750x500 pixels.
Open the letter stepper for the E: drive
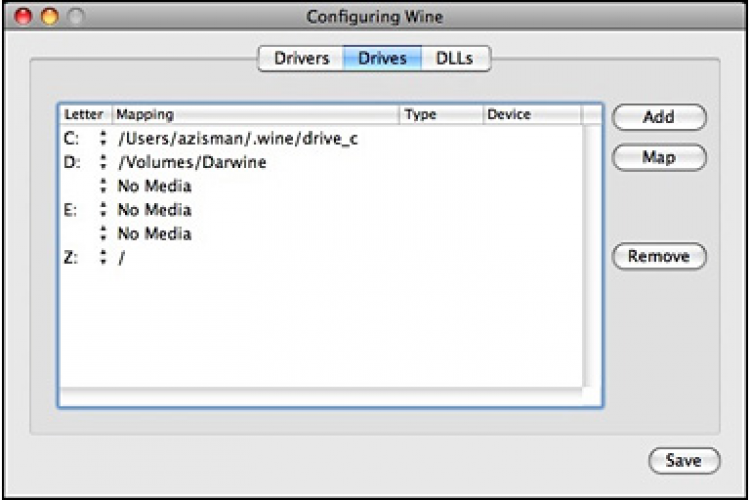tap(103, 210)
